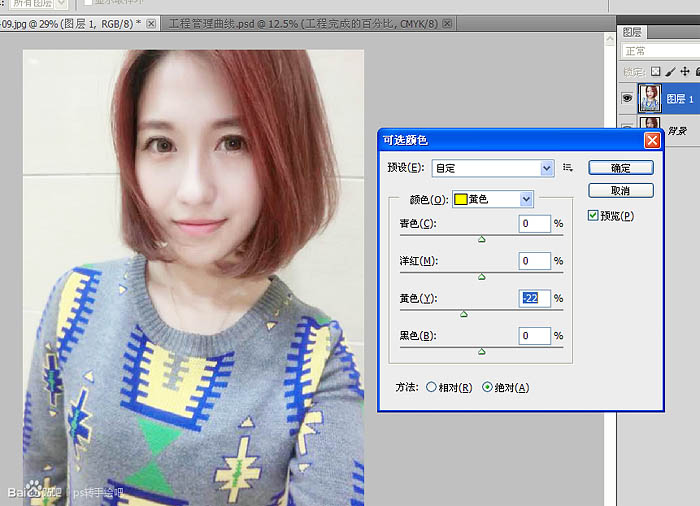Toggle the 预览 preview checkbox
Viewport: 700px width, 506px height.
coord(594,215)
